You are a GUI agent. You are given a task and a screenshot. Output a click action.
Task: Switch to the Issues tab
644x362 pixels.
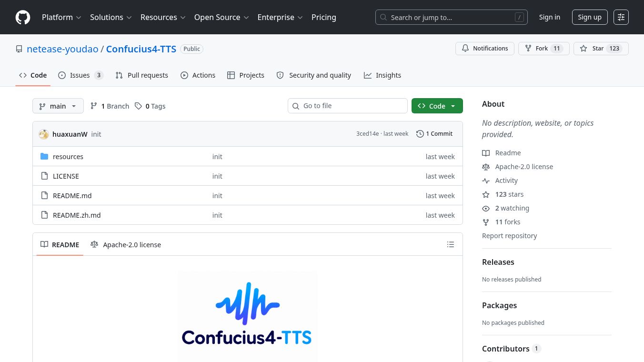[x=80, y=75]
